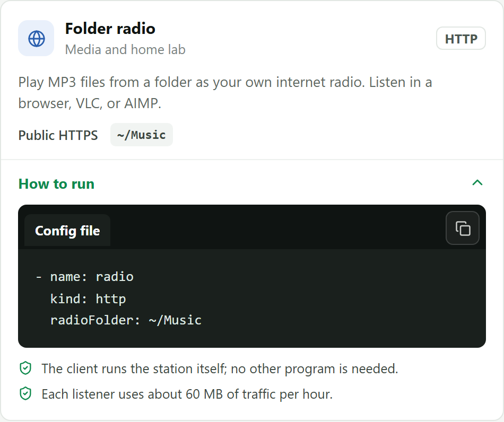The width and height of the screenshot is (504, 422).
Task: Click the code line 'radioFolder: ~/Music'
Action: (126, 320)
